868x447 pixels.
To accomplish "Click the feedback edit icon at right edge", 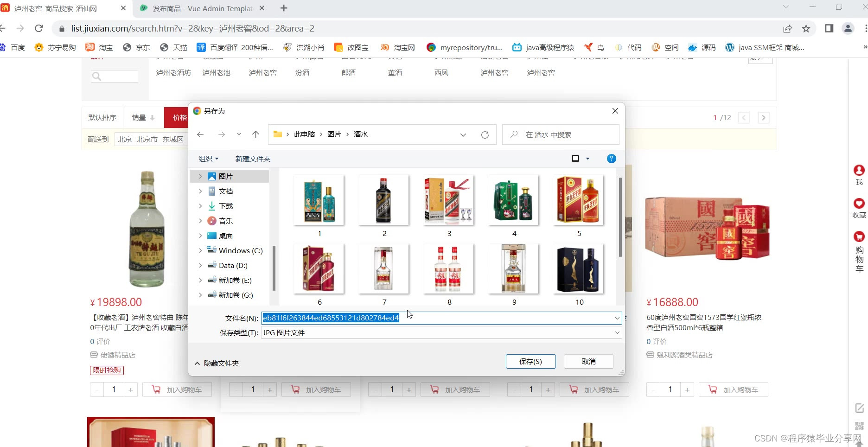I will 859,408.
